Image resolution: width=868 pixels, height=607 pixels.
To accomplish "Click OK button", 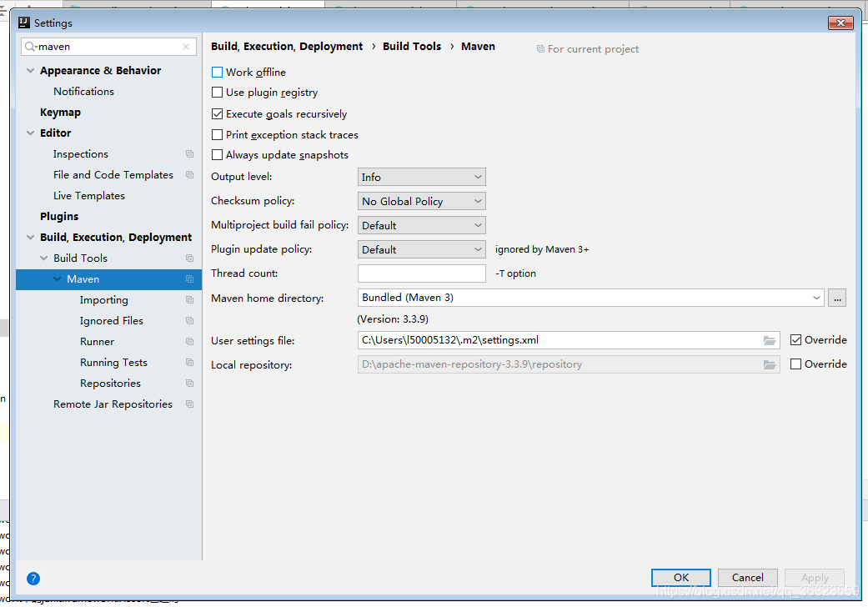I will [681, 578].
